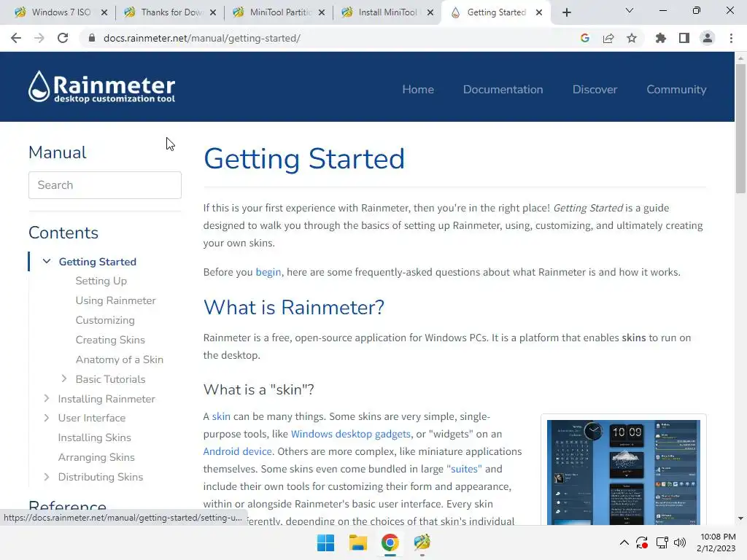Close the MiniTool Partition tab
Image resolution: width=747 pixels, height=560 pixels.
[322, 12]
